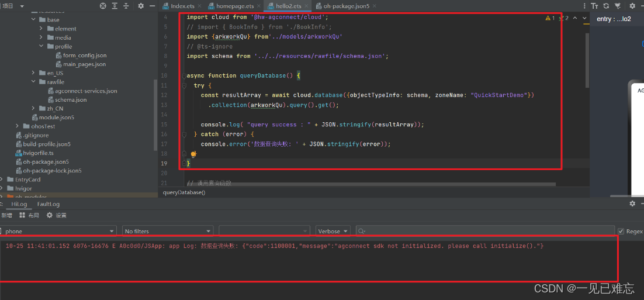Click the layout grid icon in log panel
Viewport: 644px width, 300px height.
point(22,215)
